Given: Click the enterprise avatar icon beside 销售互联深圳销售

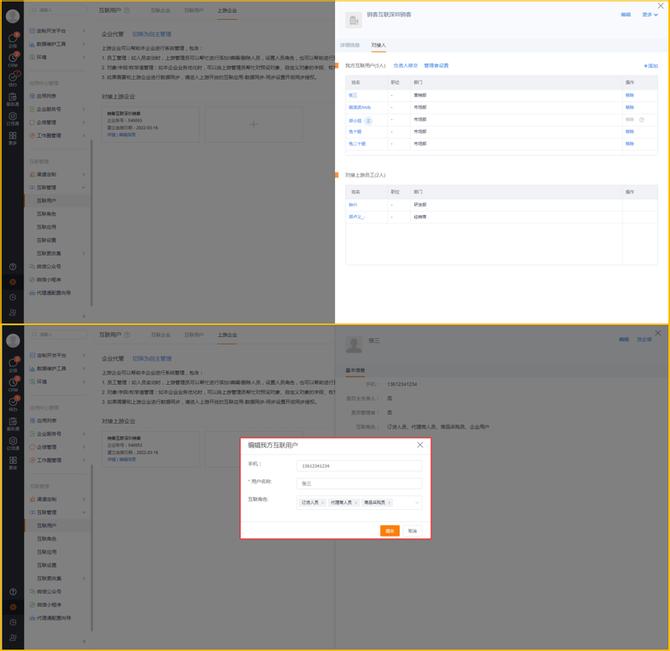Looking at the screenshot, I should coord(354,20).
